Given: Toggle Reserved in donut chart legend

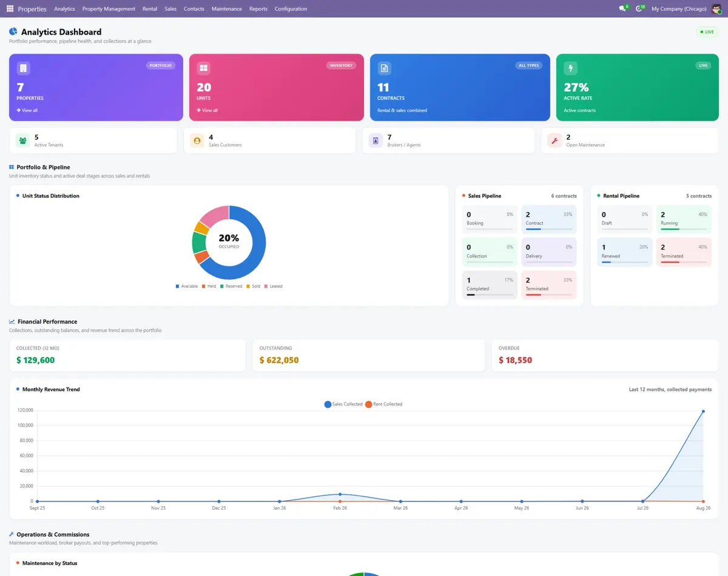Looking at the screenshot, I should (231, 286).
